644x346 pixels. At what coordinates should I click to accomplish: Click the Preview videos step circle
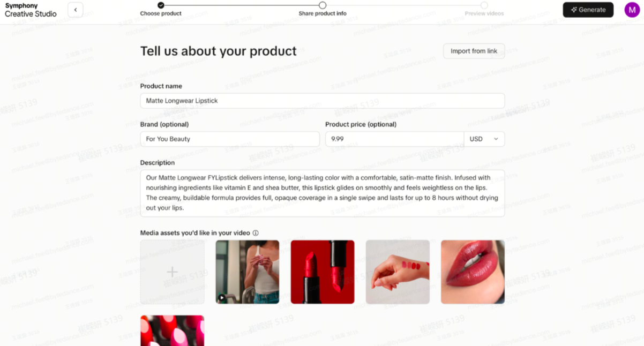pyautogui.click(x=484, y=5)
